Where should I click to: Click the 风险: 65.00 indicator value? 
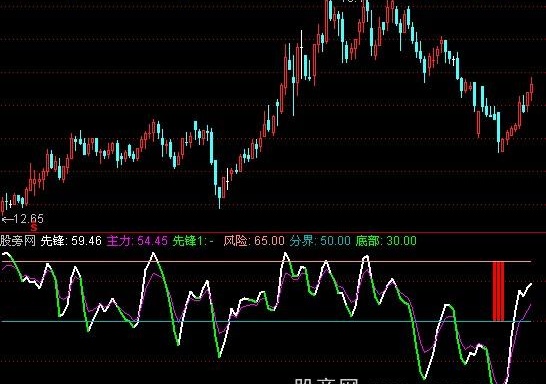tap(254, 241)
